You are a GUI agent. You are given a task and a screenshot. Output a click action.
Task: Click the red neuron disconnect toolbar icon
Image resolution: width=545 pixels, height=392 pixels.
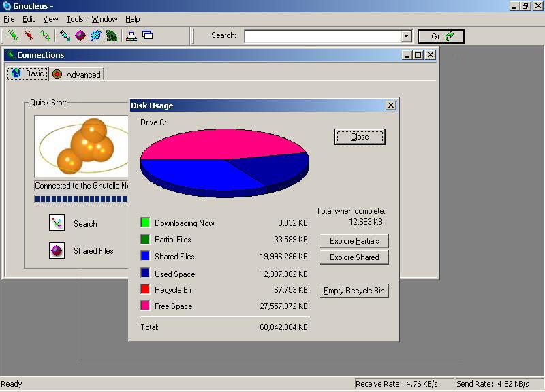coord(29,35)
